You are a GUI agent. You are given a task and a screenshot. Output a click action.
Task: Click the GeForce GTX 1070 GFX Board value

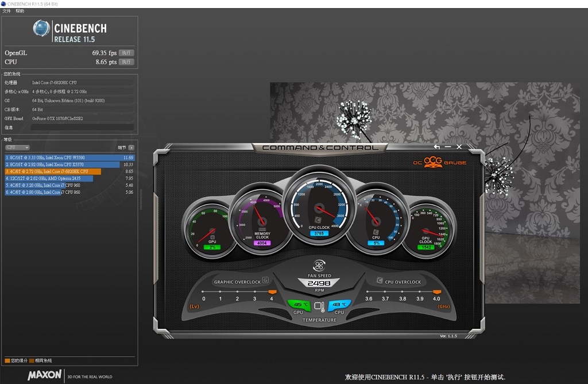click(x=57, y=118)
